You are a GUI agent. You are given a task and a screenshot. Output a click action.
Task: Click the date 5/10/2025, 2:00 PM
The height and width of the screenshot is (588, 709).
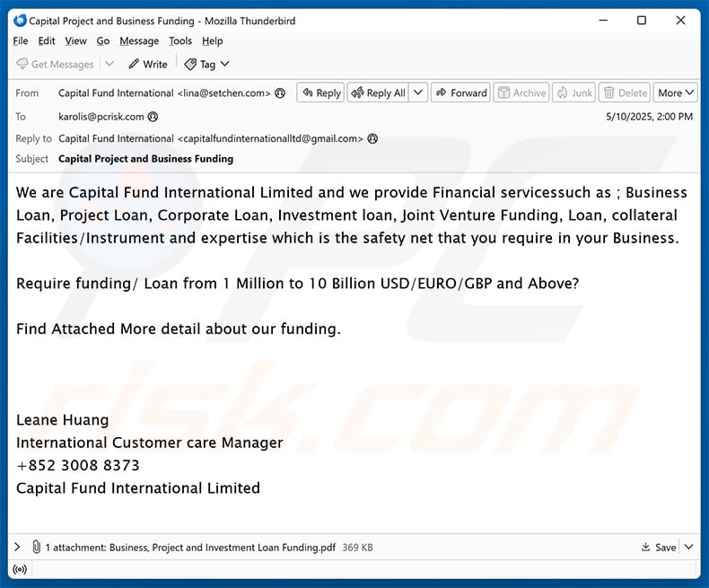[649, 117]
